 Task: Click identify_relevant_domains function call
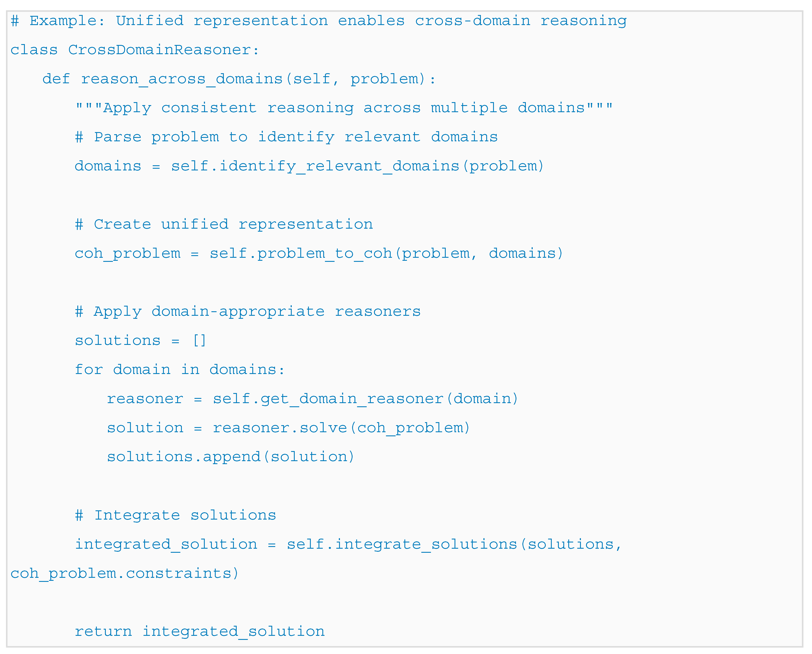pyautogui.click(x=339, y=166)
